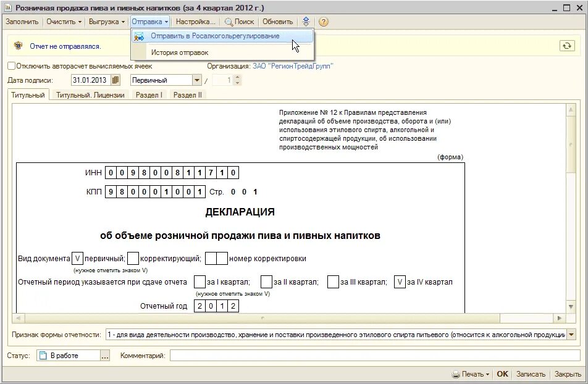Click the correction number stepper arrows

(237, 80)
